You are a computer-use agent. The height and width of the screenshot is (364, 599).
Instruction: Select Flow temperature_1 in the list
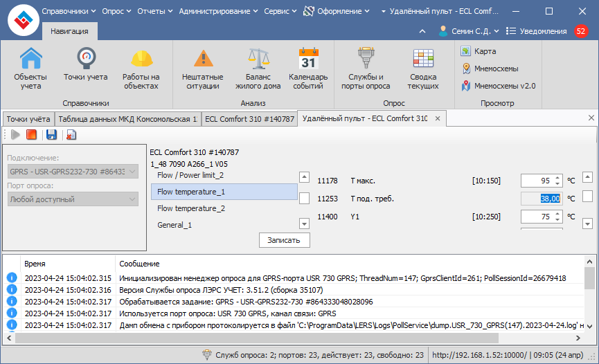pos(224,192)
